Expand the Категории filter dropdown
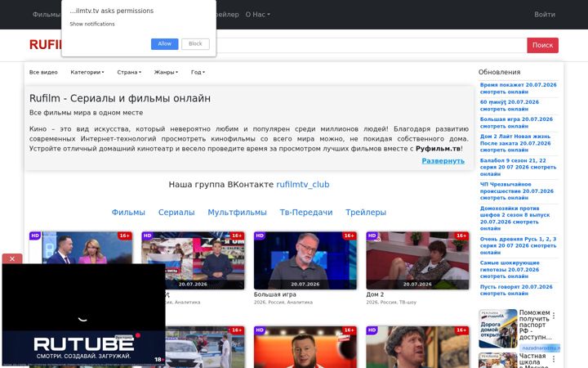The width and height of the screenshot is (588, 368). point(87,72)
